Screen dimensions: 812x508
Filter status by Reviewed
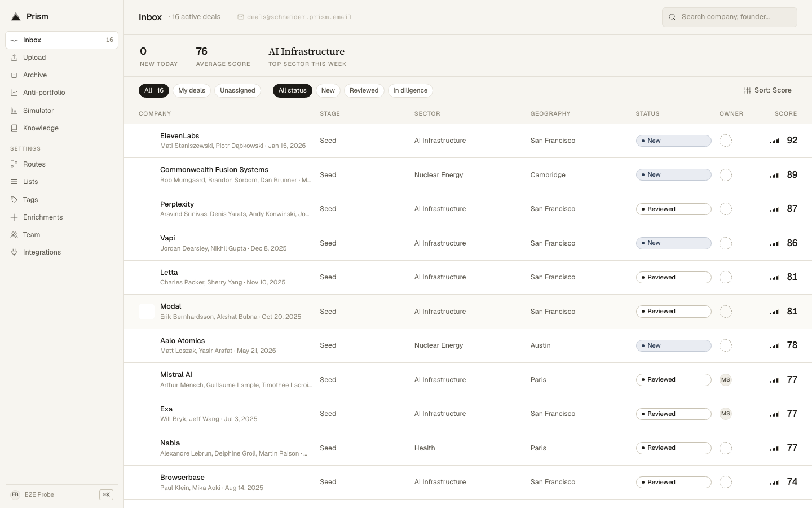(x=364, y=90)
